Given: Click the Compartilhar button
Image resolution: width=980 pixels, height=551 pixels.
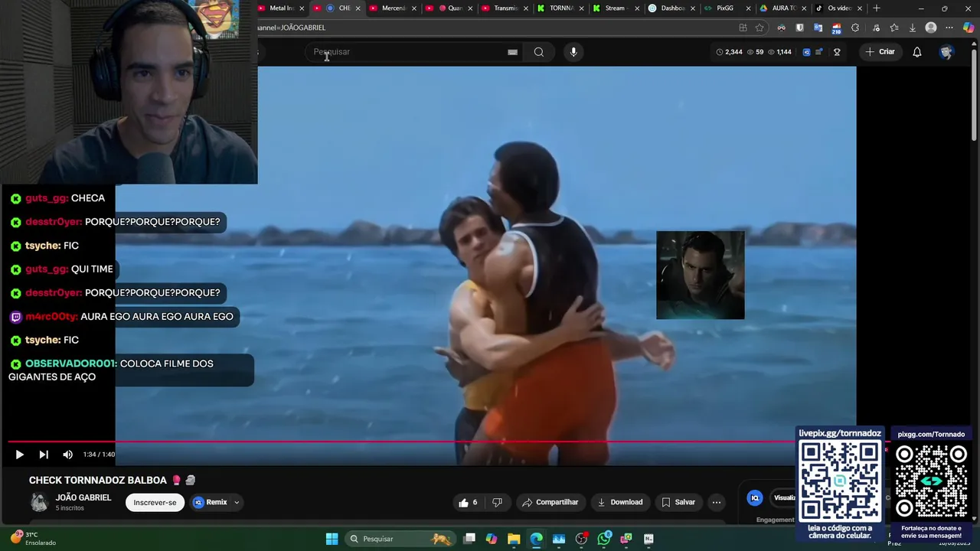Looking at the screenshot, I should click(550, 503).
